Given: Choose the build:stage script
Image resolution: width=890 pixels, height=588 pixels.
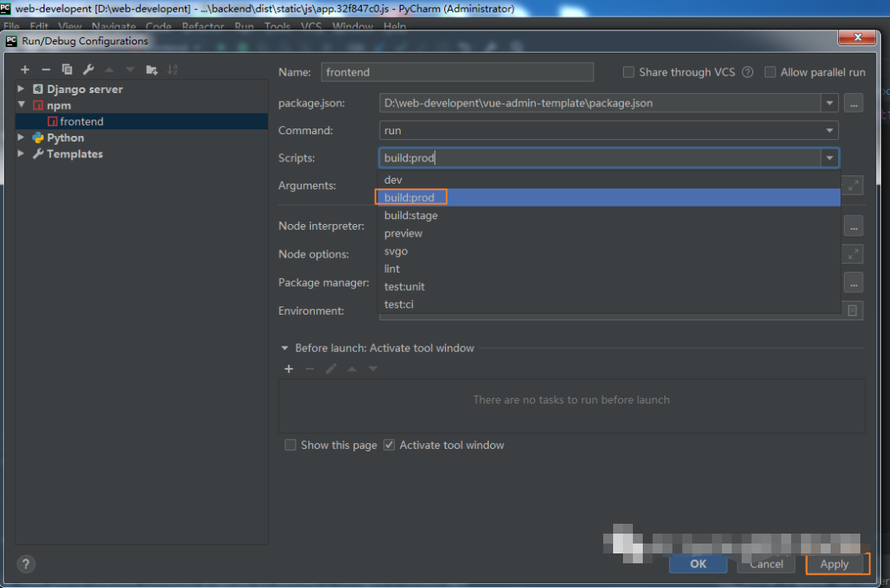Looking at the screenshot, I should [x=608, y=215].
